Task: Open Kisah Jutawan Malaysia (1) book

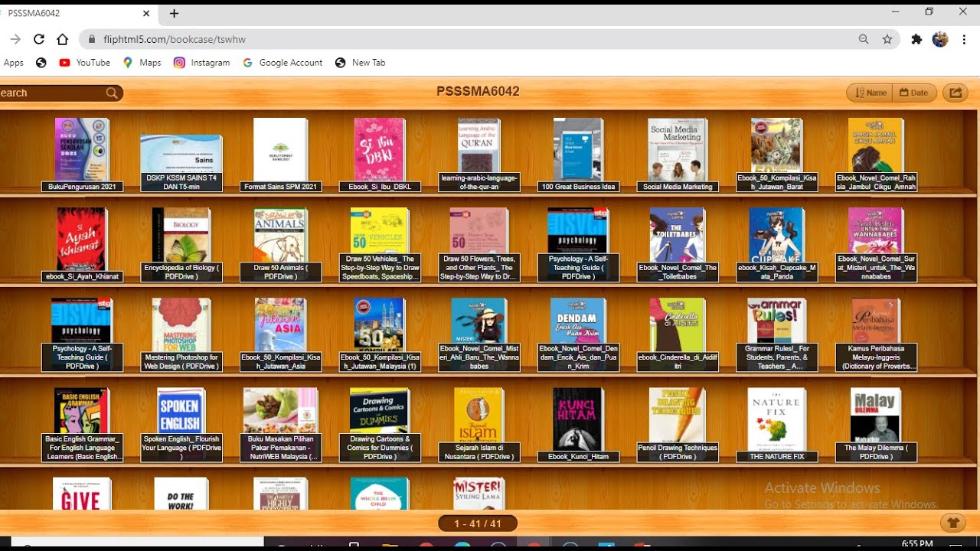Action: click(380, 334)
